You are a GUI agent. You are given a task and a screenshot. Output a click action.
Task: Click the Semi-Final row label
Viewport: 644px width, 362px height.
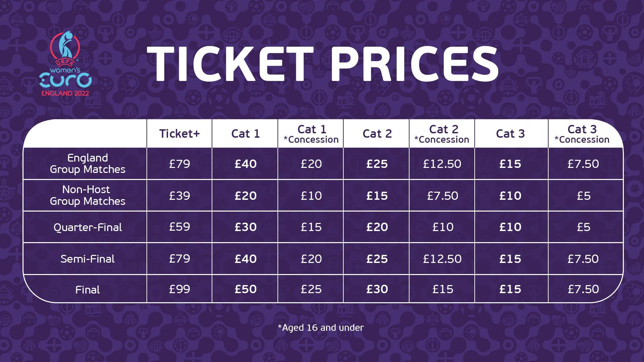(x=87, y=259)
